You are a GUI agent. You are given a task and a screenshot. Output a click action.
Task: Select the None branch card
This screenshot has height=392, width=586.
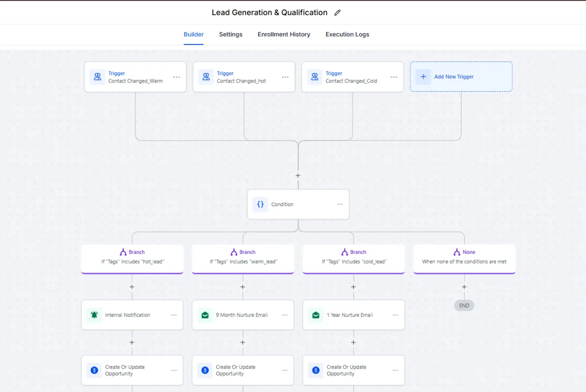pyautogui.click(x=464, y=257)
